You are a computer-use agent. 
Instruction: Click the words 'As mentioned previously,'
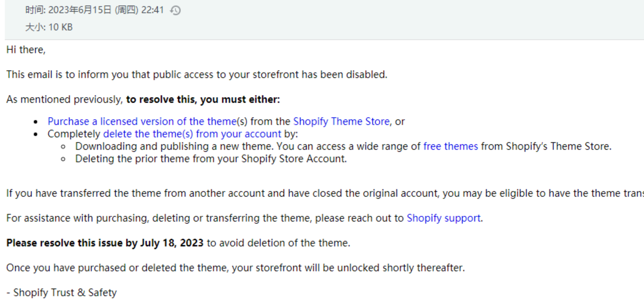(x=64, y=99)
